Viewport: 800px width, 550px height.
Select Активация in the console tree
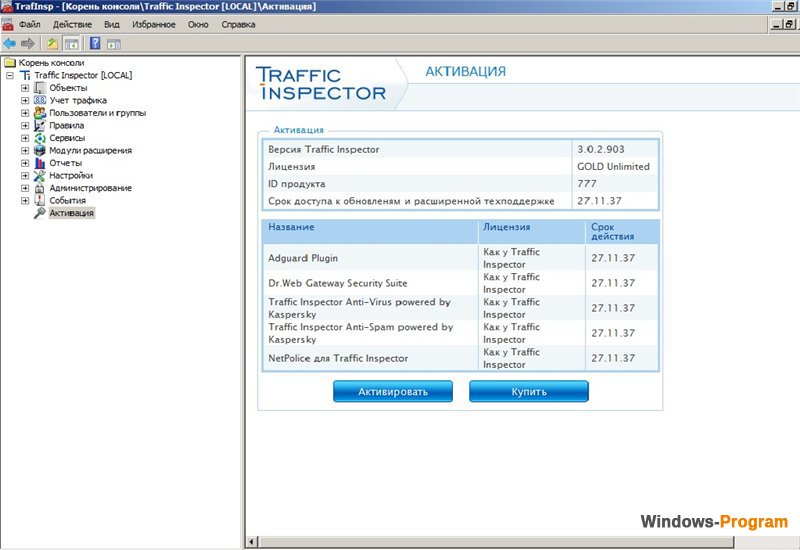tap(71, 213)
